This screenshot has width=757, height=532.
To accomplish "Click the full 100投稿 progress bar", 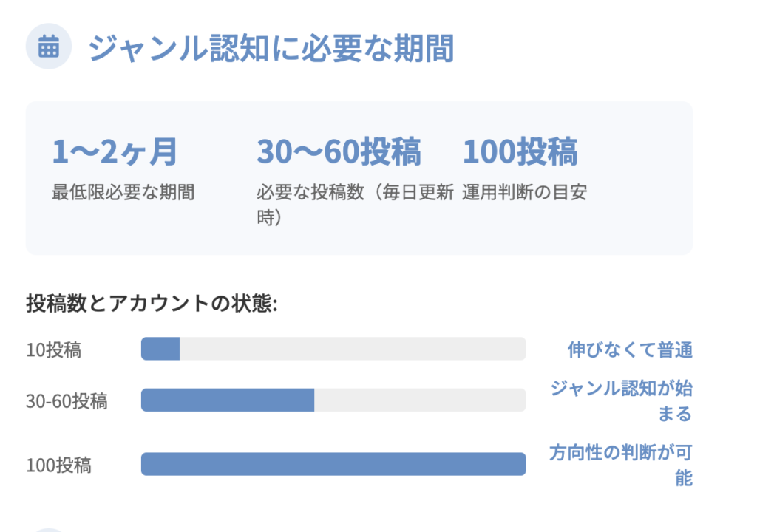I will coord(333,464).
